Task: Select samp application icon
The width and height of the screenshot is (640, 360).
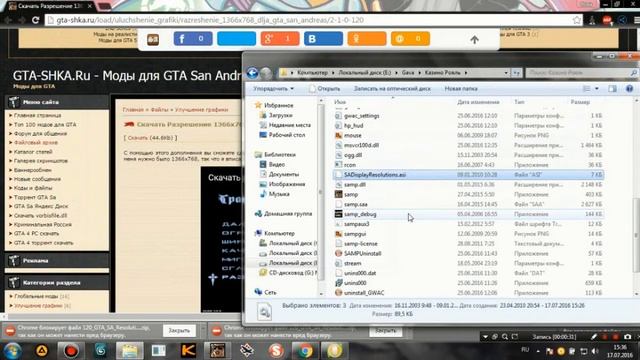Action: point(338,194)
